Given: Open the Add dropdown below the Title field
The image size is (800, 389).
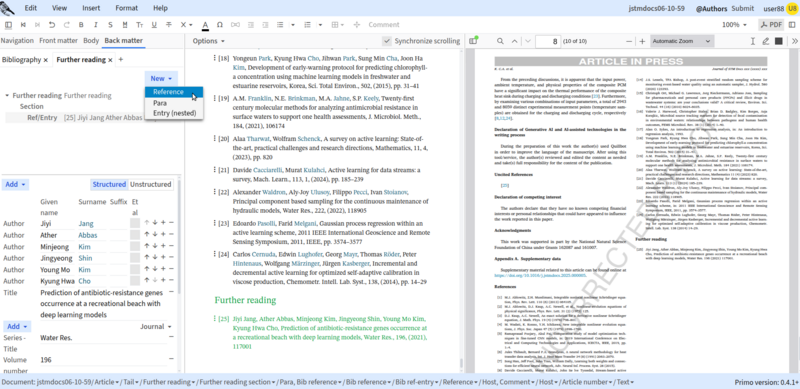Looking at the screenshot, I should coord(17,326).
